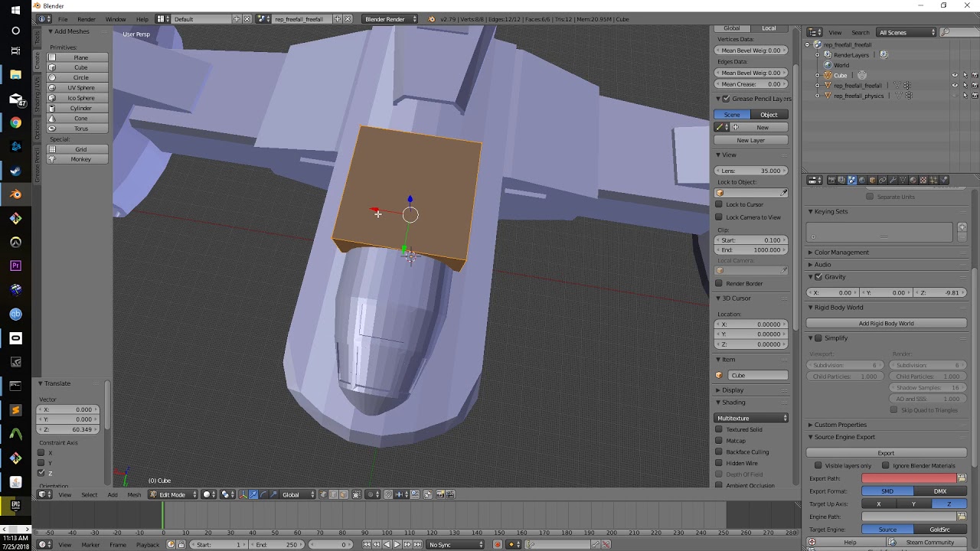This screenshot has width=980, height=551.
Task: Open All Scenes outliner filter dropdown
Action: coord(907,32)
